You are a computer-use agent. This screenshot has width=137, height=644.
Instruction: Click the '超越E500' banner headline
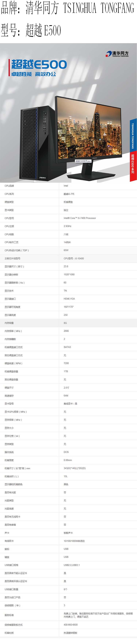[39, 64]
